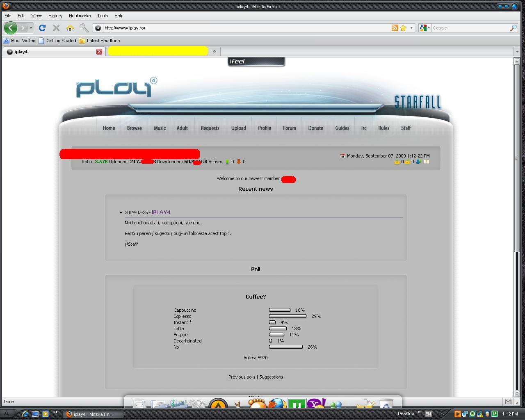Click the mail icon in status bar

(508, 402)
